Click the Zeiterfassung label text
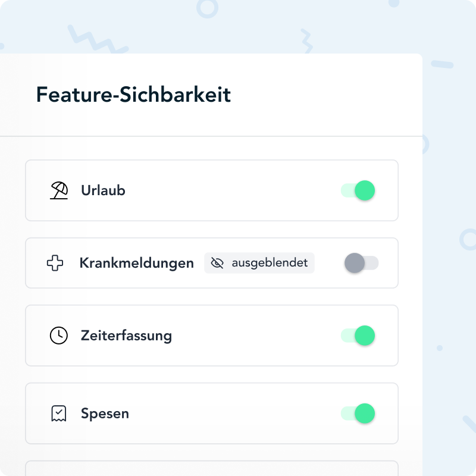The height and width of the screenshot is (476, 476). coord(126,336)
